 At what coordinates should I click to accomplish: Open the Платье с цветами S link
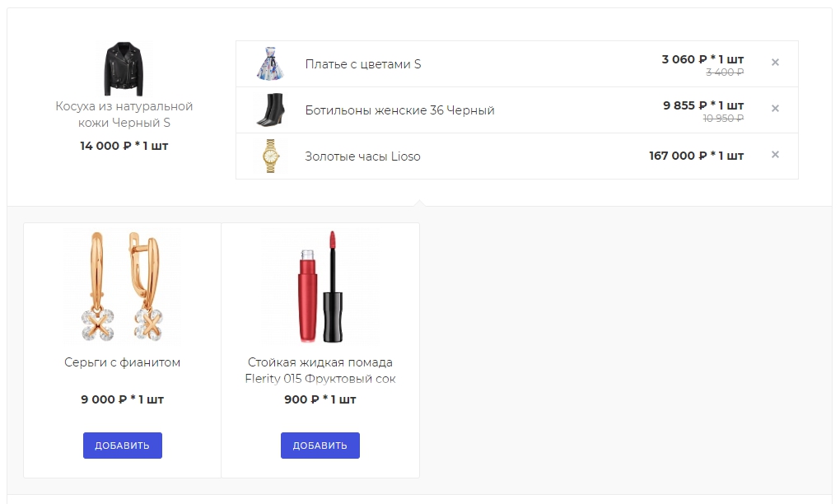click(x=362, y=63)
